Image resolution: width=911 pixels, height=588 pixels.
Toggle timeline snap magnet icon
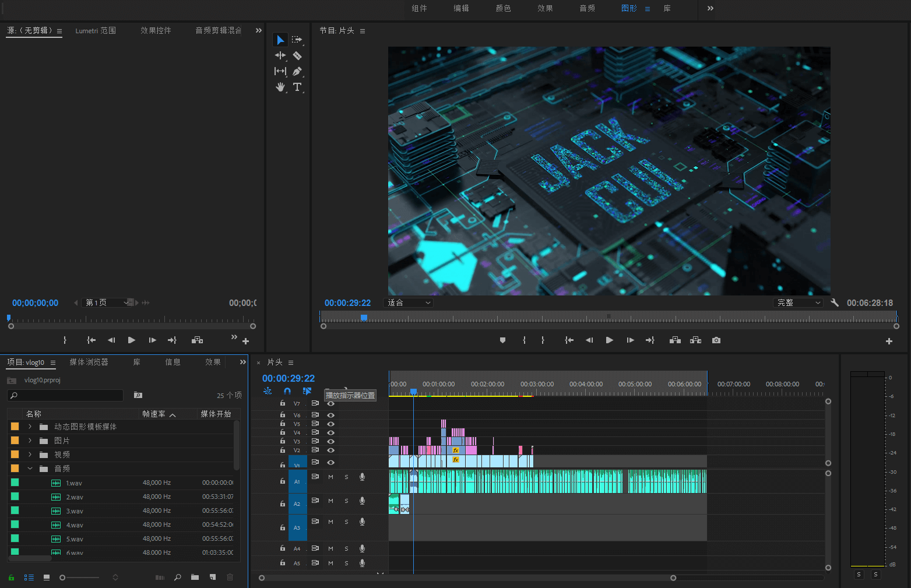(287, 391)
